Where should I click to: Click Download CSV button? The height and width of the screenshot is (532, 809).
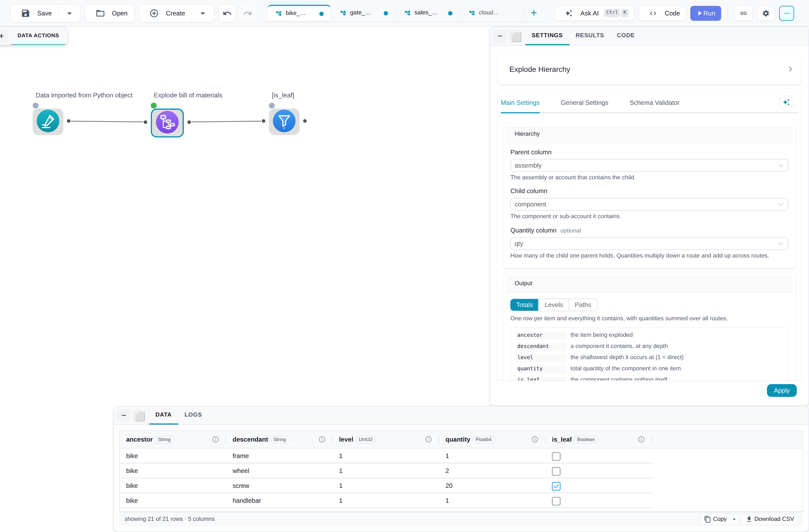[x=770, y=519]
